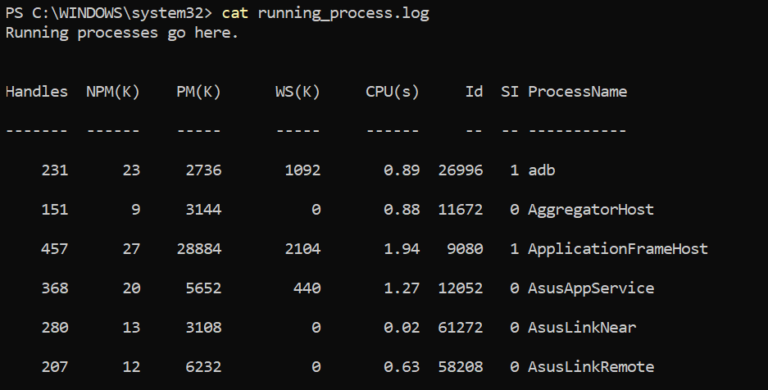Click the AsusLinkNear process name
Image resolution: width=768 pixels, height=390 pixels.
[x=582, y=327]
